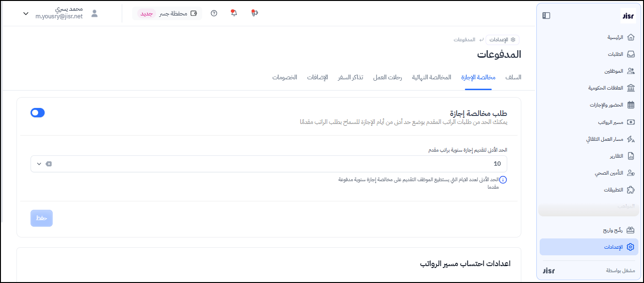
Task: Switch to the المخالصة النهائية tab
Action: (431, 77)
